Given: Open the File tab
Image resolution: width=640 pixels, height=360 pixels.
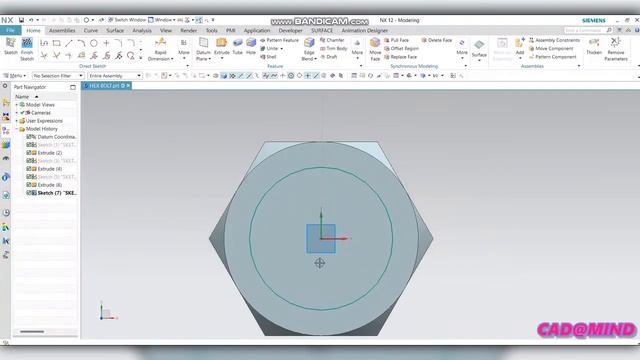Looking at the screenshot, I should [11, 30].
